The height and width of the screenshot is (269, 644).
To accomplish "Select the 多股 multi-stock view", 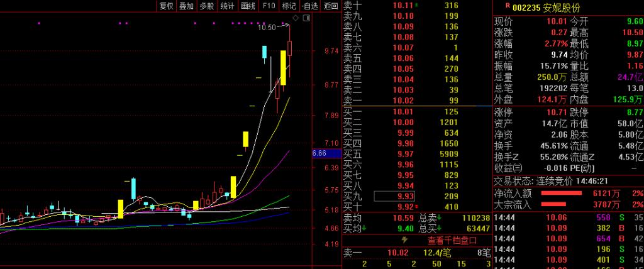I will [207, 6].
